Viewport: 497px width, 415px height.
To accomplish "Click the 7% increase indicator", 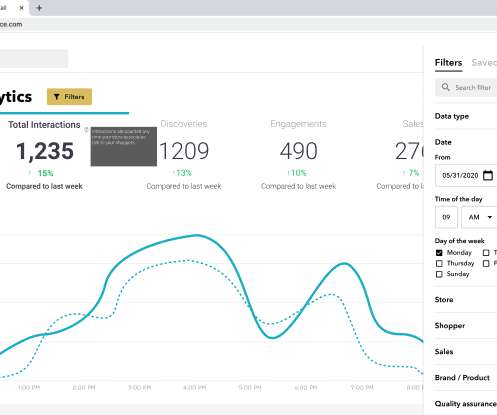I will point(411,173).
